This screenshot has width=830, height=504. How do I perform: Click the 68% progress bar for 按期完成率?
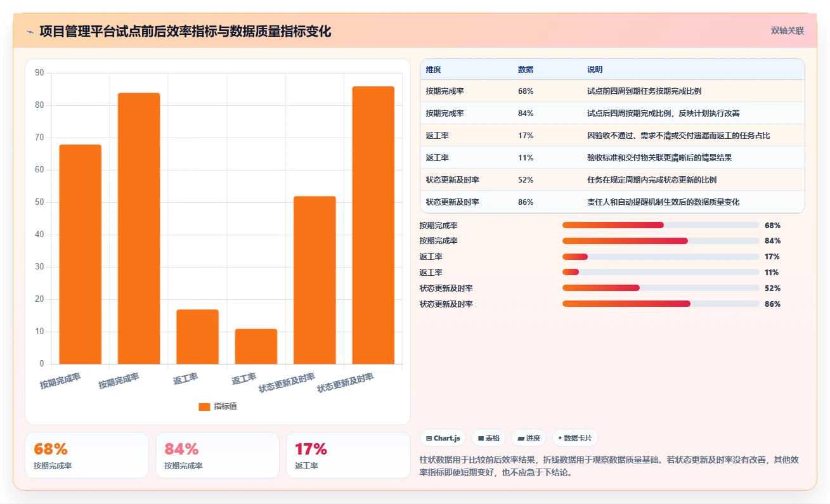[x=661, y=225]
